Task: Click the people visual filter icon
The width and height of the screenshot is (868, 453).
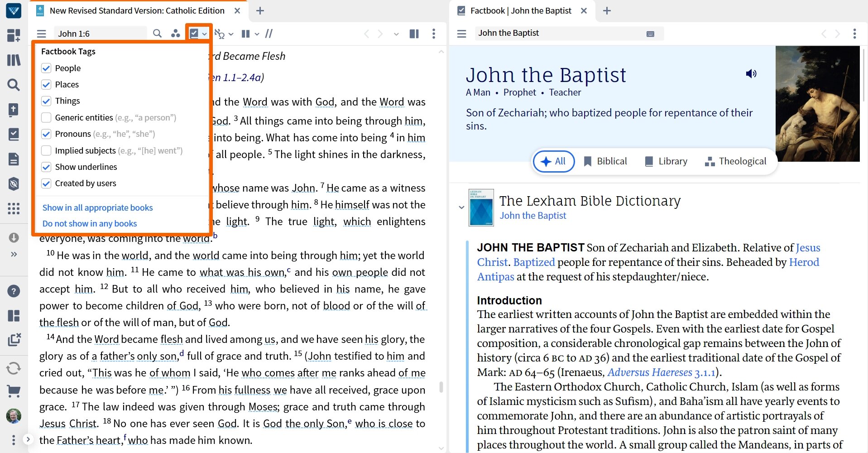Action: (x=175, y=34)
